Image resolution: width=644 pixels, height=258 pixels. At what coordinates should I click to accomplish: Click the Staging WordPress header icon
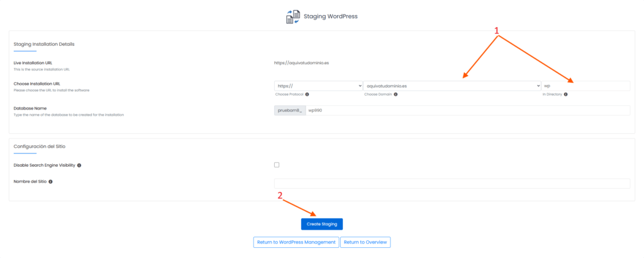pyautogui.click(x=293, y=17)
